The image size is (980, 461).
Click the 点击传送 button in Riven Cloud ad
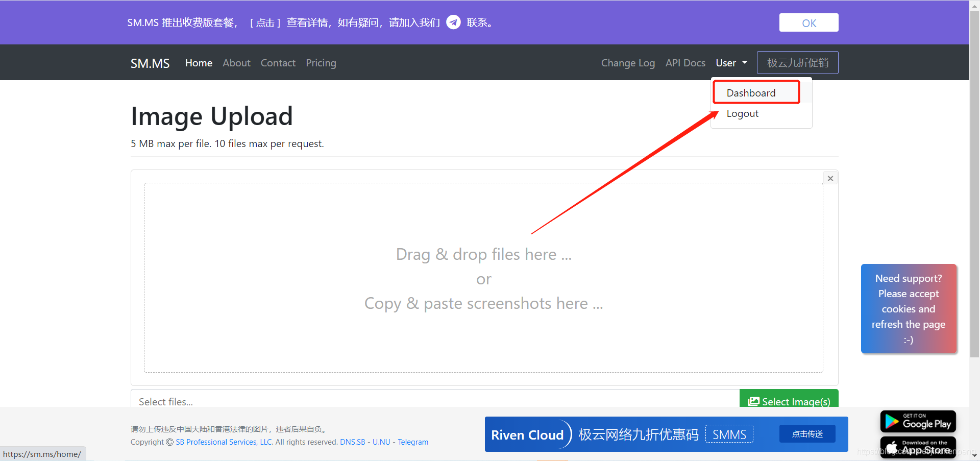[807, 434]
